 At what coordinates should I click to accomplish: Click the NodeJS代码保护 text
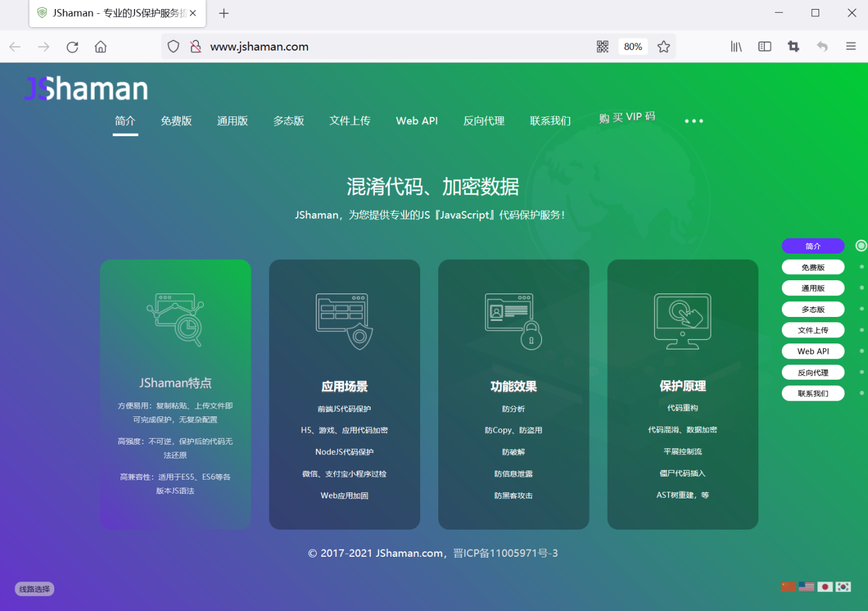point(345,452)
